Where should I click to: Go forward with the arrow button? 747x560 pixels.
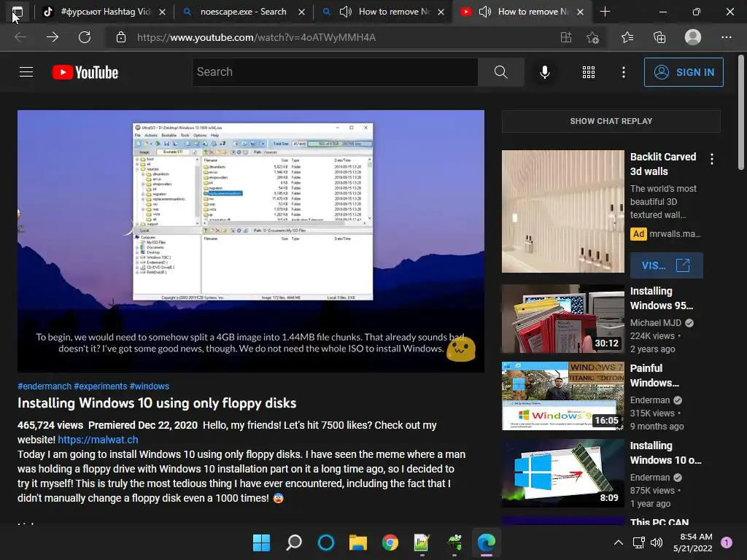[53, 37]
